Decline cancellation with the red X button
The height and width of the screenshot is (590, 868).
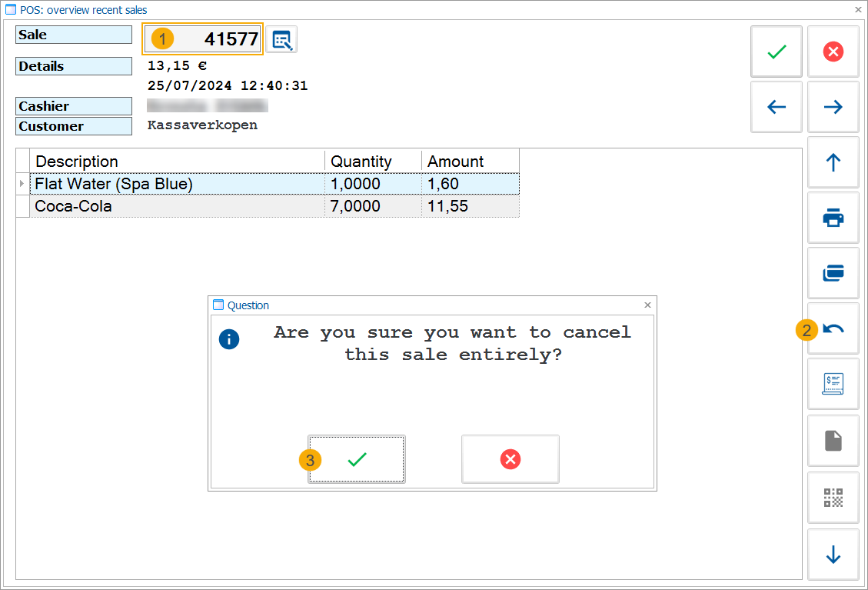click(x=510, y=459)
